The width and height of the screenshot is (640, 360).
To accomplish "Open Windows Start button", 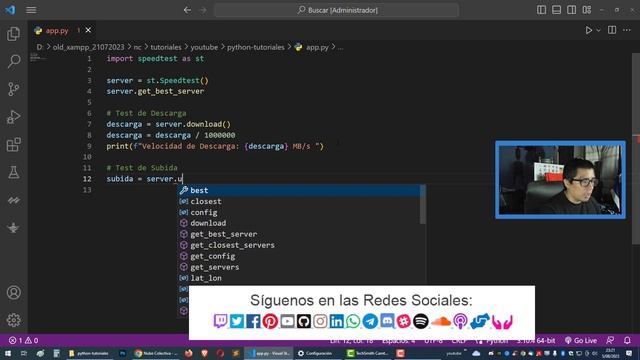I will pos(8,353).
